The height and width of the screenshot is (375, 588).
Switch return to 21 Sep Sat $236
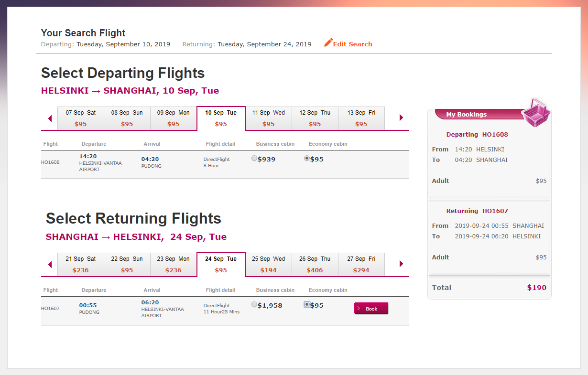[81, 265]
